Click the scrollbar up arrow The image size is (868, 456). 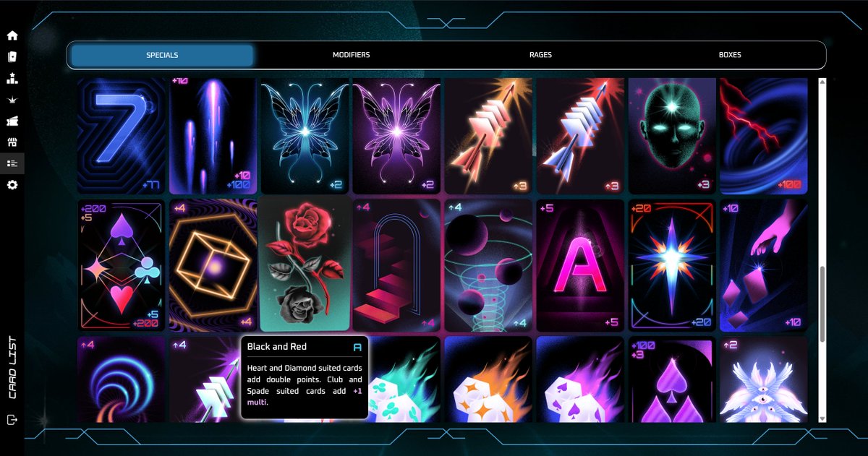click(x=822, y=82)
